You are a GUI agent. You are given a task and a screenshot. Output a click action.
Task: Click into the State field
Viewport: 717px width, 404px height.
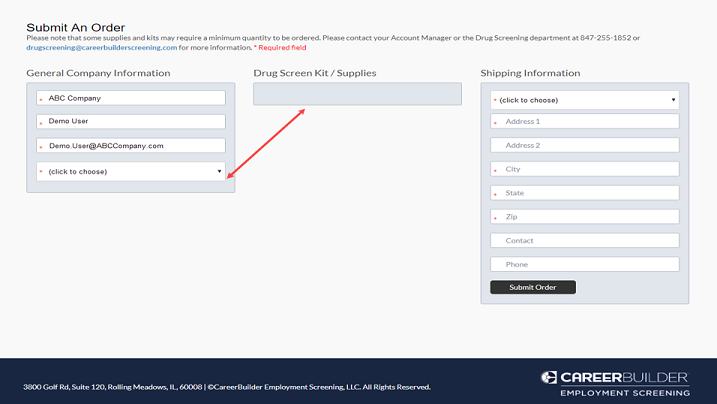(584, 193)
